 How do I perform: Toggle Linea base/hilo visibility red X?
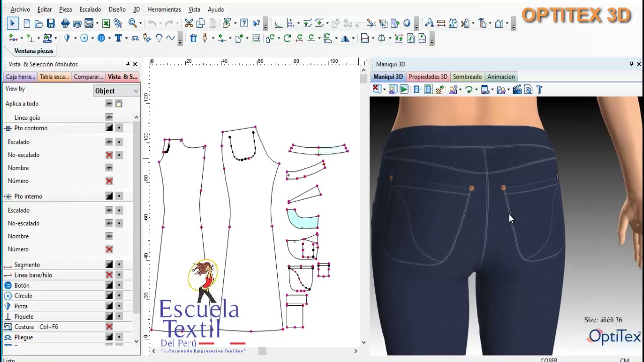pyautogui.click(x=109, y=275)
